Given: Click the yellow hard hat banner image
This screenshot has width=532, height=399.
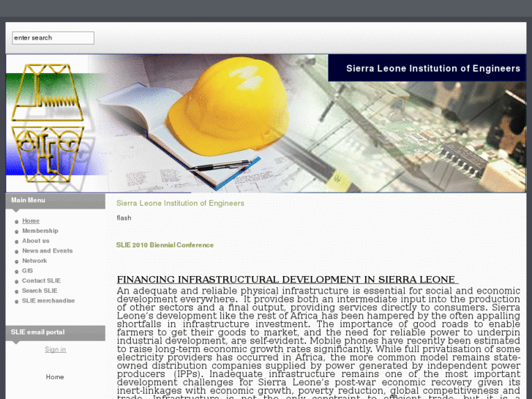Looking at the screenshot, I should pyautogui.click(x=228, y=106).
